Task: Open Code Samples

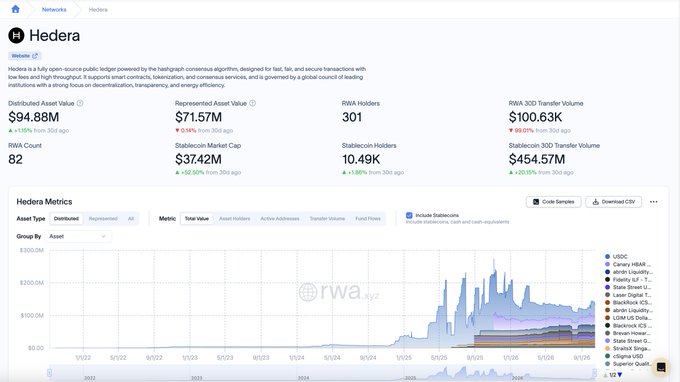Action: click(553, 202)
